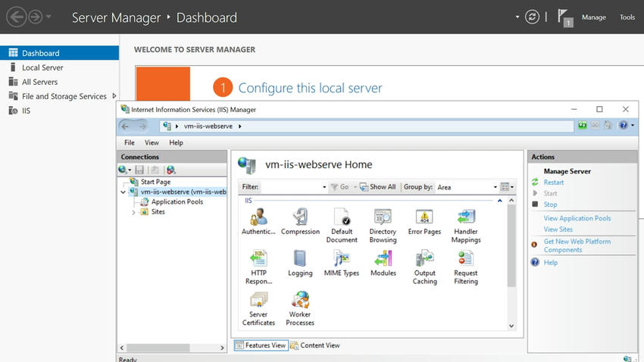This screenshot has width=644, height=362.
Task: Click the Server Manager back arrow button
Action: point(17,17)
